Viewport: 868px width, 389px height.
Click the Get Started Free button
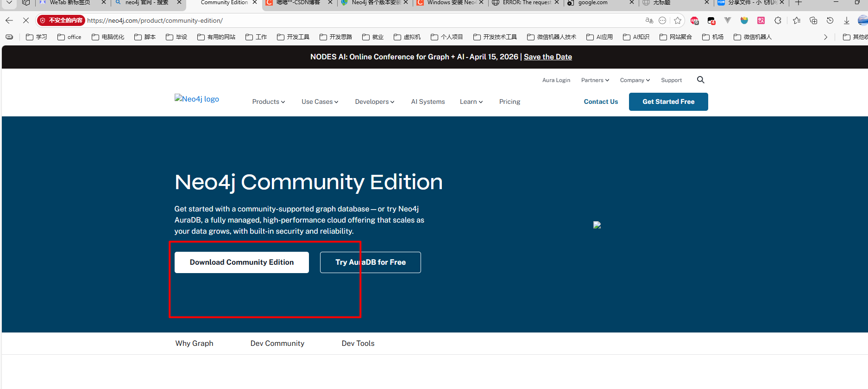[668, 102]
